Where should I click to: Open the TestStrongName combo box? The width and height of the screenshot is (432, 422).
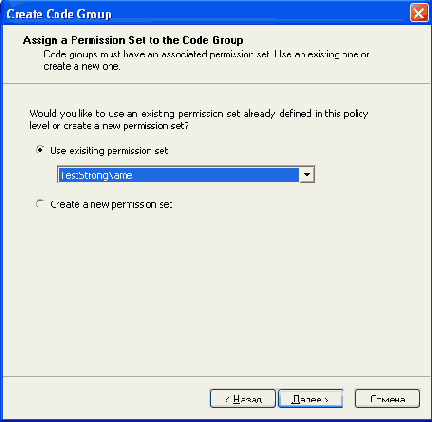tap(186, 175)
